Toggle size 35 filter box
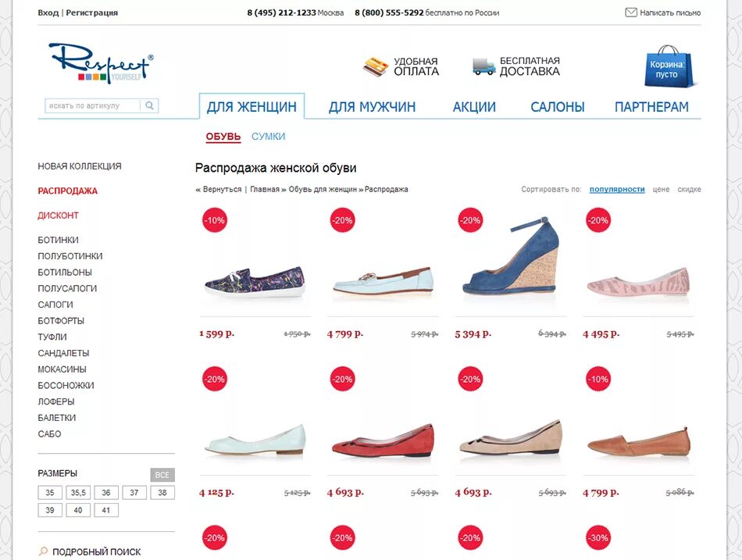The height and width of the screenshot is (560, 742). click(x=50, y=493)
